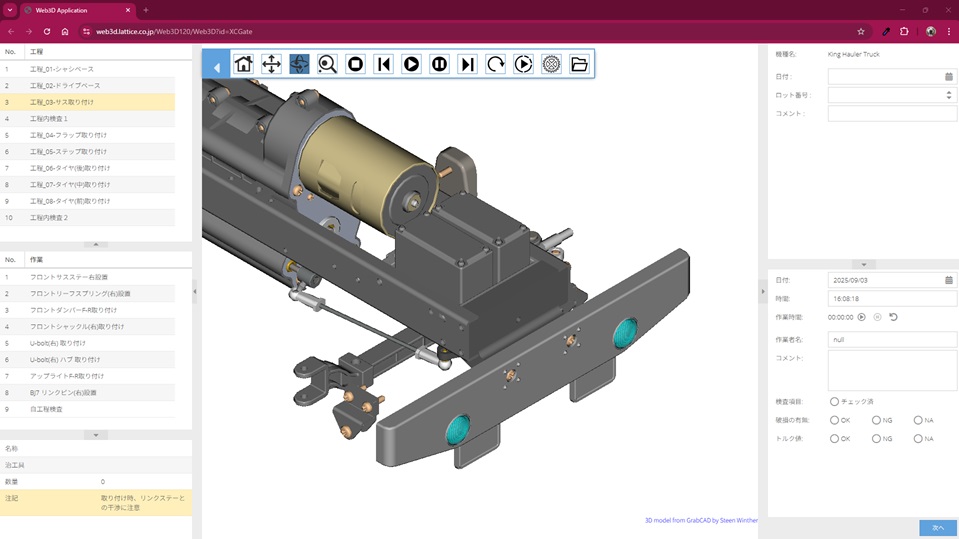959x539 pixels.
Task: Click the collapse arrow below the 工程 list
Action: point(96,244)
